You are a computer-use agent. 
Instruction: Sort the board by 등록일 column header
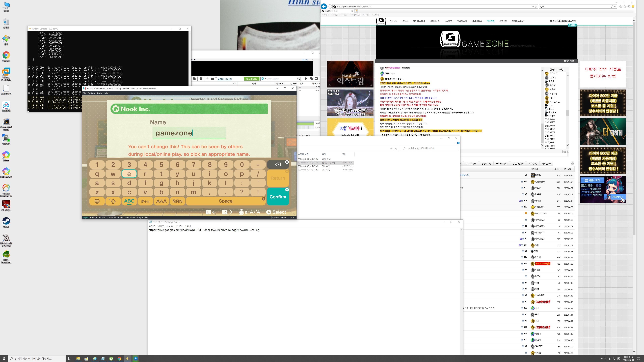click(x=568, y=169)
